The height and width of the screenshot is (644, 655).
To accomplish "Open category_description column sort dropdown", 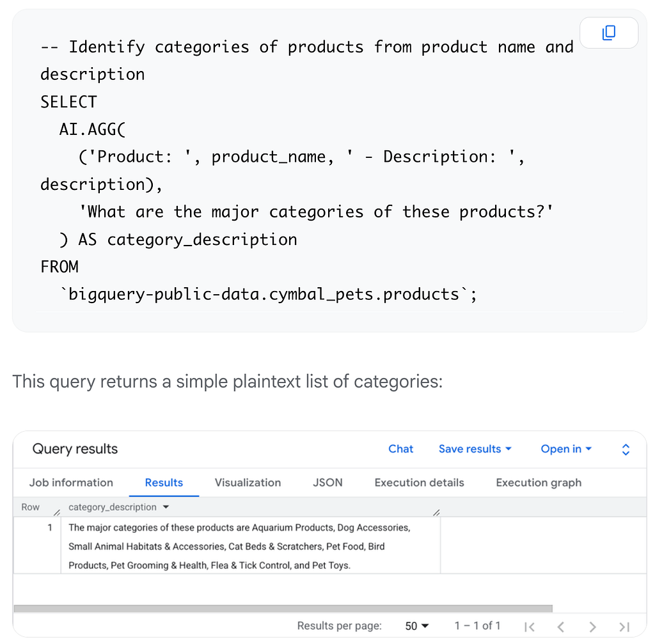I will coord(166,507).
